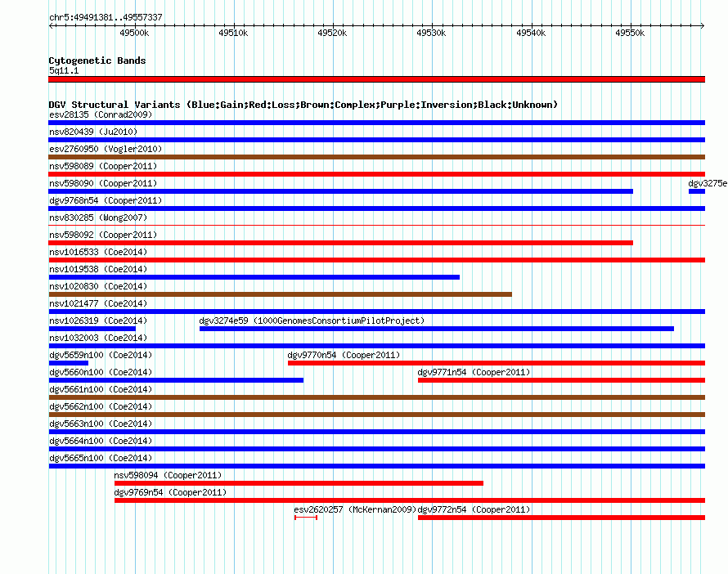Select the dgv9771n54 (Cooper2011) loss bar

561,380
